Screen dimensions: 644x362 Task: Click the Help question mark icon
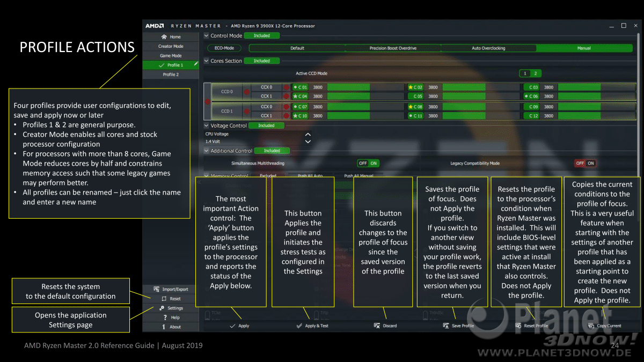pyautogui.click(x=165, y=317)
